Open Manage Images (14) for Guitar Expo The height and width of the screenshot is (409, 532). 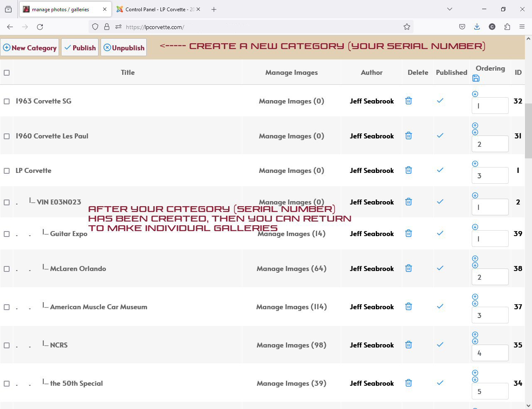[x=291, y=234]
